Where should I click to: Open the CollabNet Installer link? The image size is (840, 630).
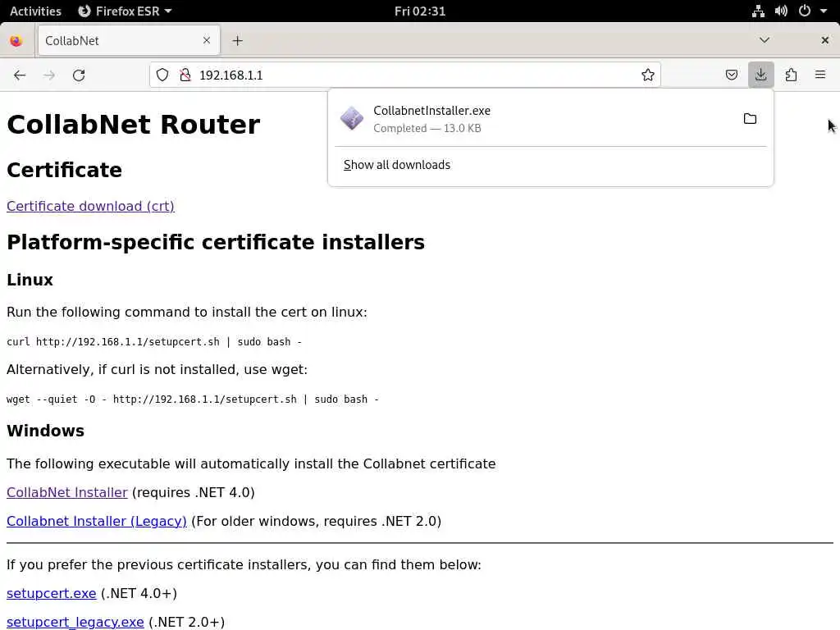point(67,492)
